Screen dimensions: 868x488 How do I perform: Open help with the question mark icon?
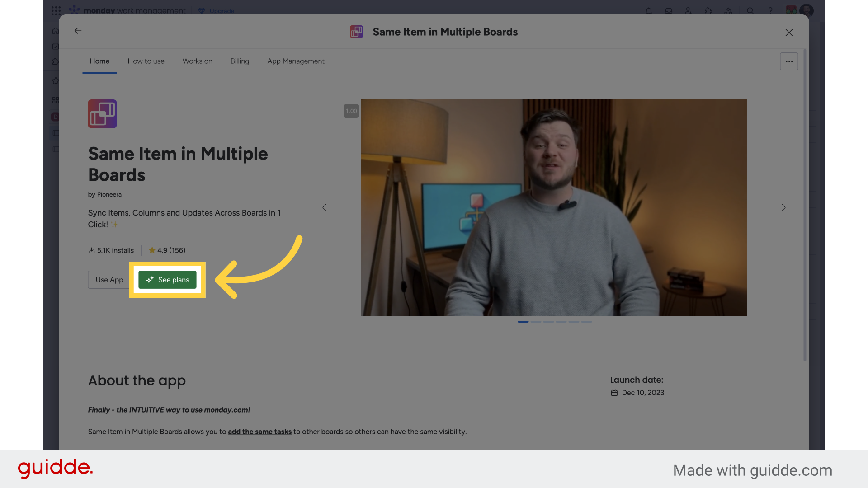[x=770, y=11]
